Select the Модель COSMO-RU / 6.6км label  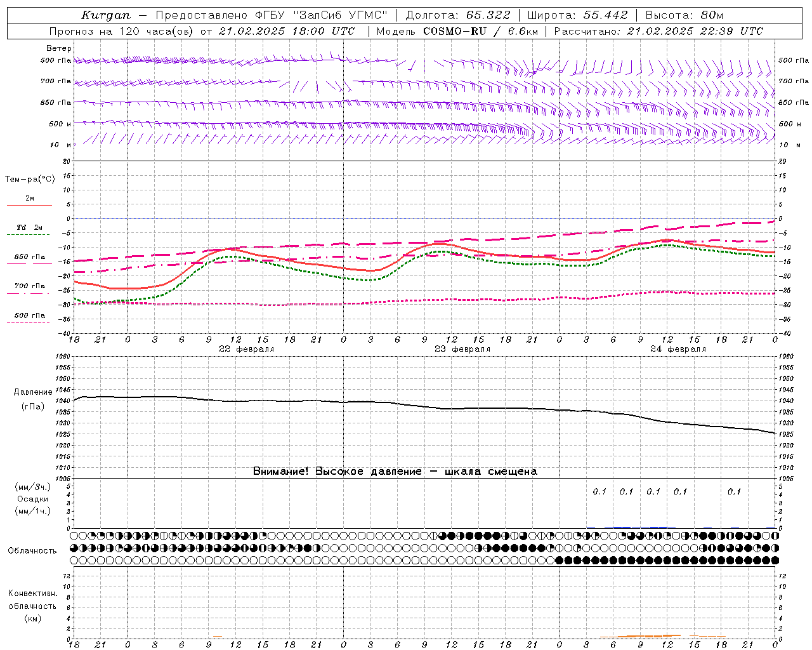457,31
